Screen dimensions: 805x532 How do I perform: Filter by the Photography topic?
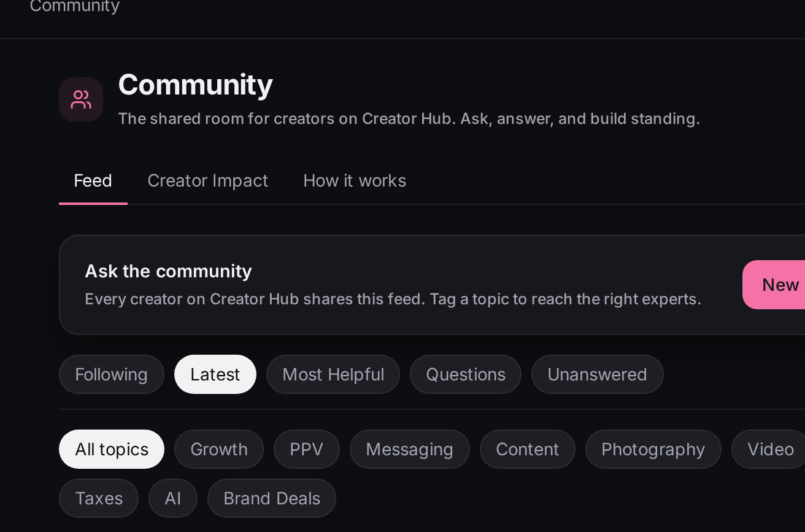[653, 449]
